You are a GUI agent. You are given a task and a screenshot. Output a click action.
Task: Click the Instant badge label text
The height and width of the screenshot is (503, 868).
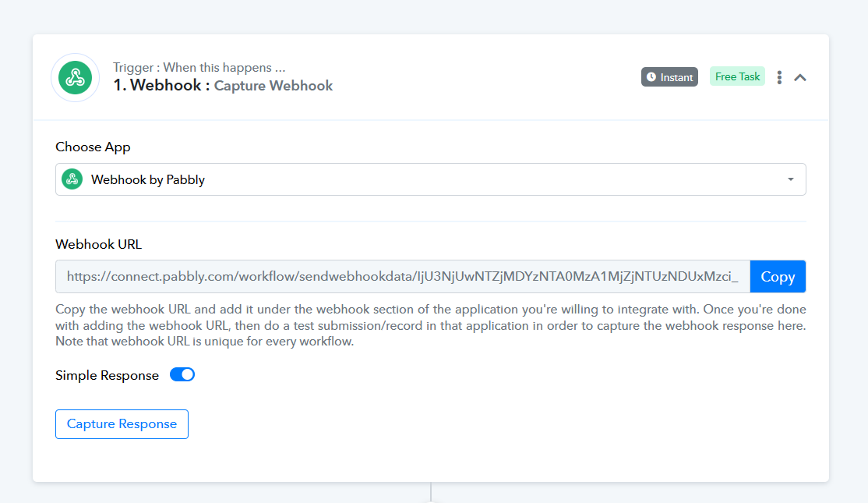[x=676, y=77]
